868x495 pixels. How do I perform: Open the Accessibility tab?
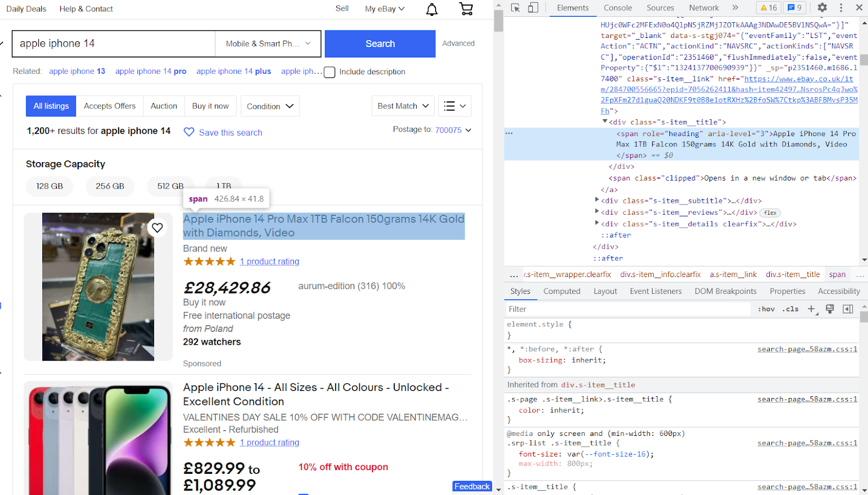click(x=839, y=291)
